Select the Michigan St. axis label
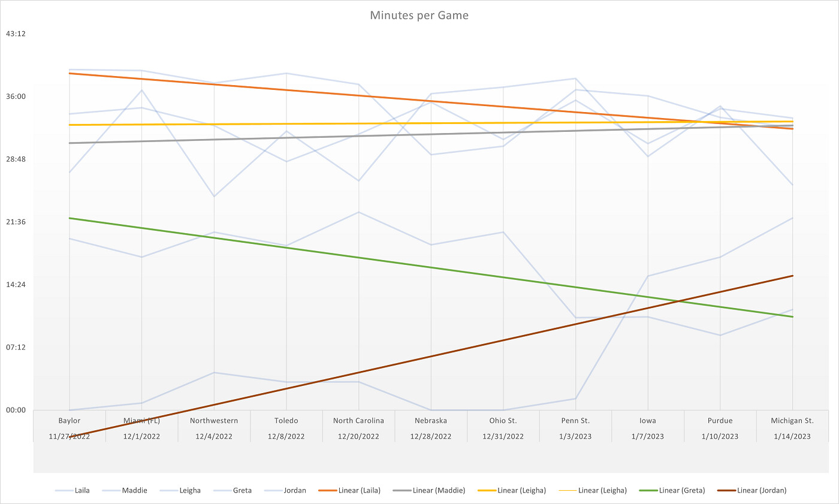 (x=792, y=421)
